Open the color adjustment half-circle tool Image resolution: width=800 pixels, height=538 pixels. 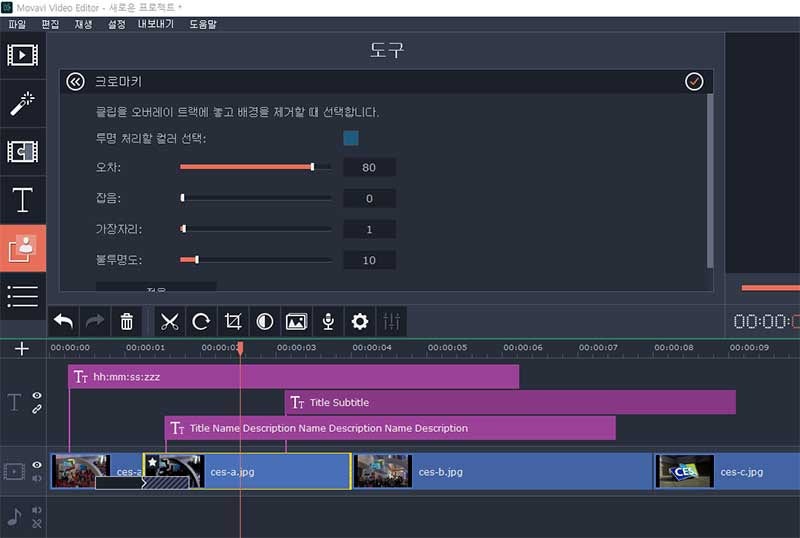point(264,322)
